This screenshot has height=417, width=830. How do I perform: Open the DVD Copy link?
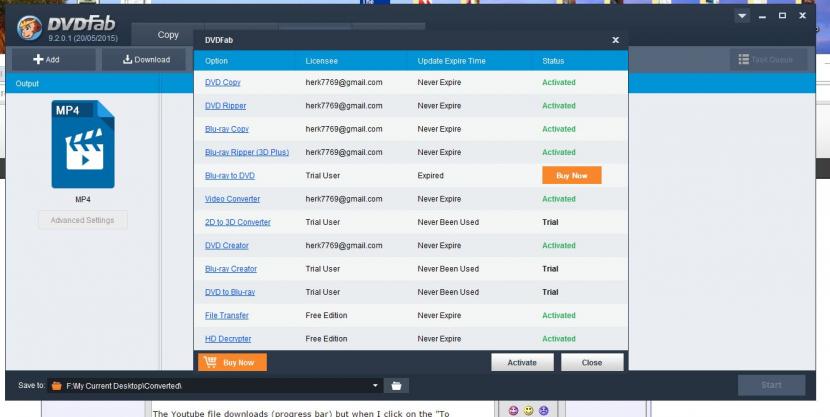tap(223, 83)
